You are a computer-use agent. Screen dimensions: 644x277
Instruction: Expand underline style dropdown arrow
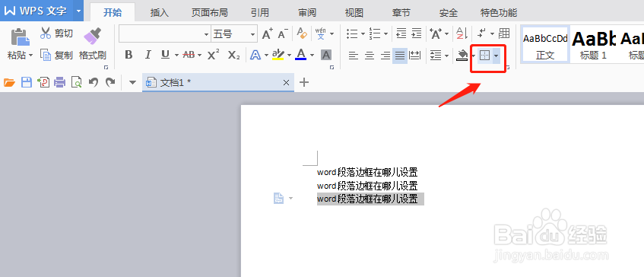coord(176,55)
